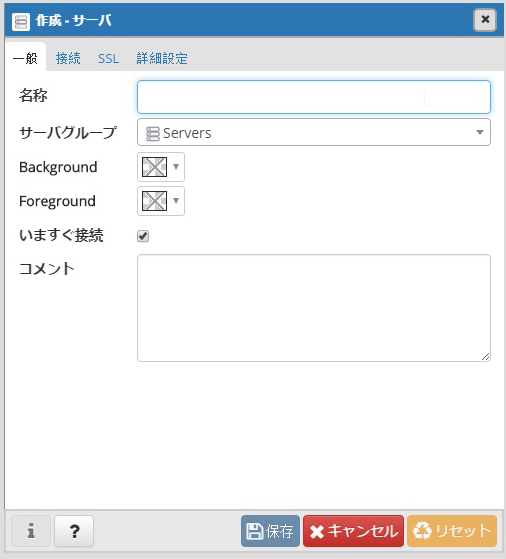
Task: Switch to the SSL tab
Action: pyautogui.click(x=108, y=58)
